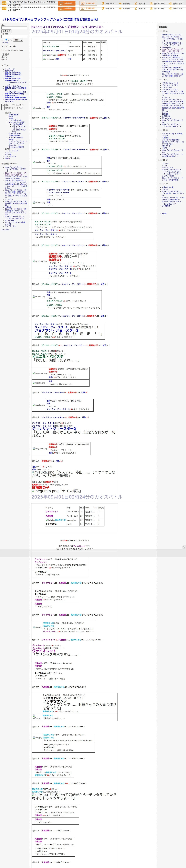Open メアリス history link
The image size is (186, 868).
(165, 189)
